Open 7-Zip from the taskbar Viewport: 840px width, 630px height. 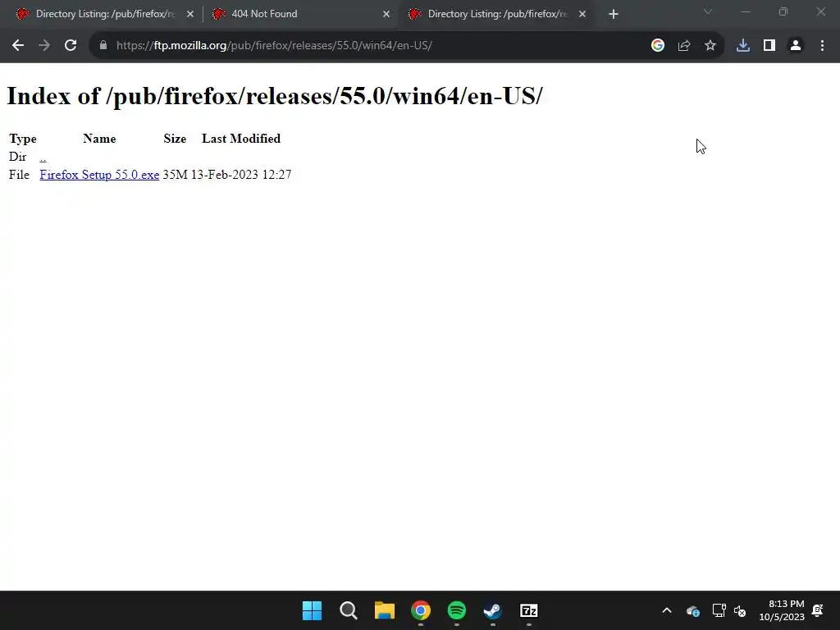[x=529, y=610]
